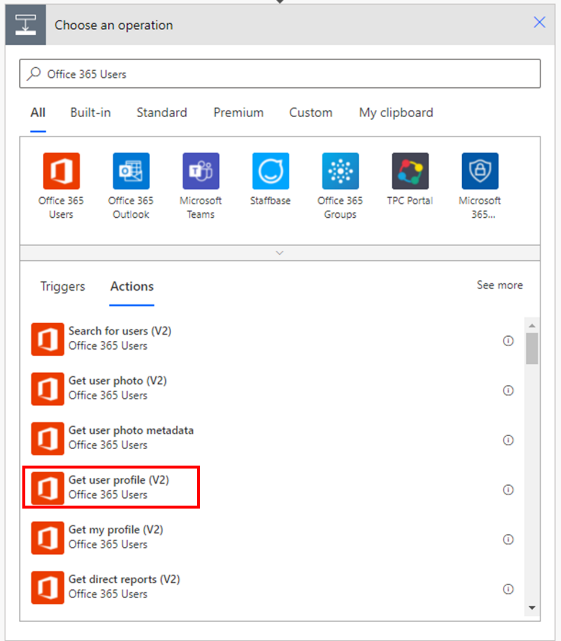Viewport: 561px width, 641px height.
Task: Click the search connectors input field
Action: tap(280, 74)
